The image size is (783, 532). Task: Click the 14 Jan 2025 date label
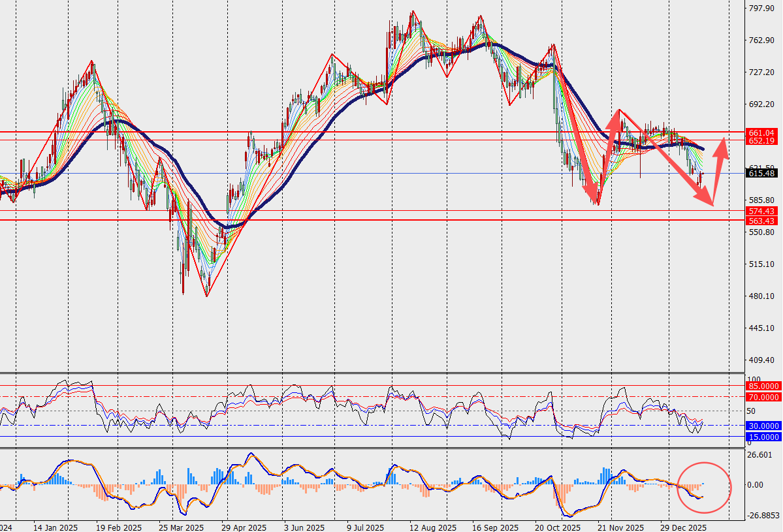pyautogui.click(x=55, y=527)
